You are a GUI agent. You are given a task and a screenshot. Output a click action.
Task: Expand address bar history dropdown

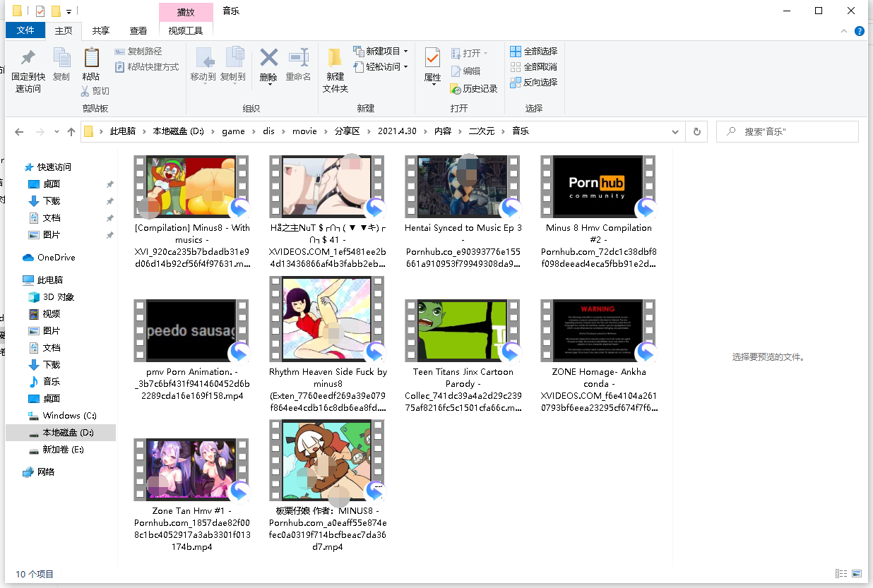coord(676,132)
